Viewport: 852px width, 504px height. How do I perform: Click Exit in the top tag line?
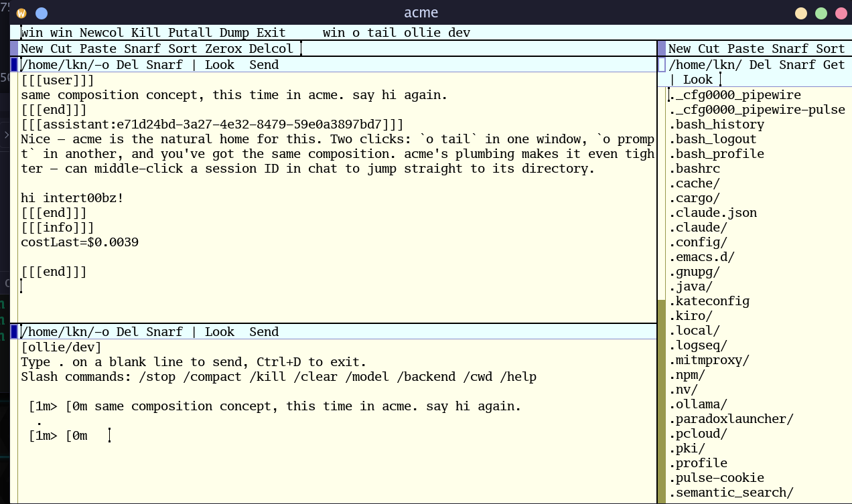coord(271,33)
